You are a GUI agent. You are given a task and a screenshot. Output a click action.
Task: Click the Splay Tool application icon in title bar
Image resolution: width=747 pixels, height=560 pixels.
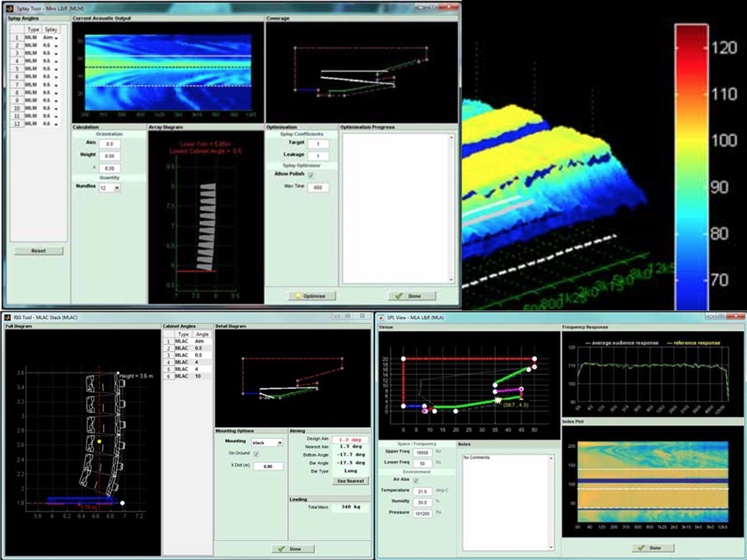tap(8, 7)
